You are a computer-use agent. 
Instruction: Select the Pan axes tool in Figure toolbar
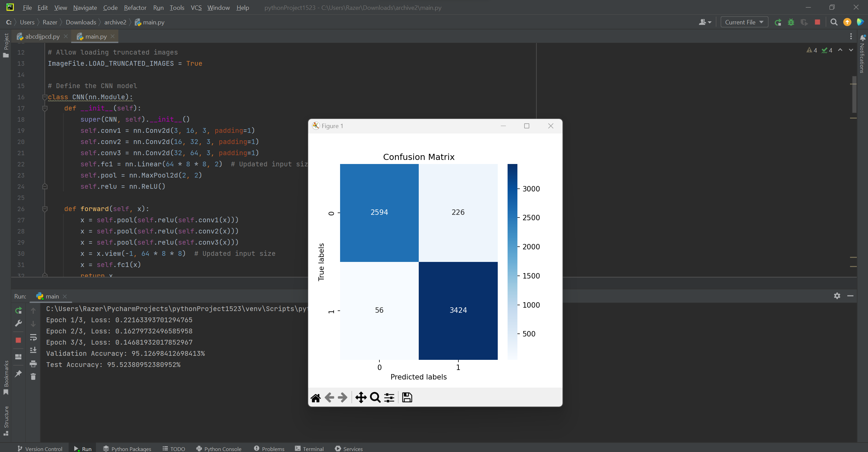[x=361, y=397]
